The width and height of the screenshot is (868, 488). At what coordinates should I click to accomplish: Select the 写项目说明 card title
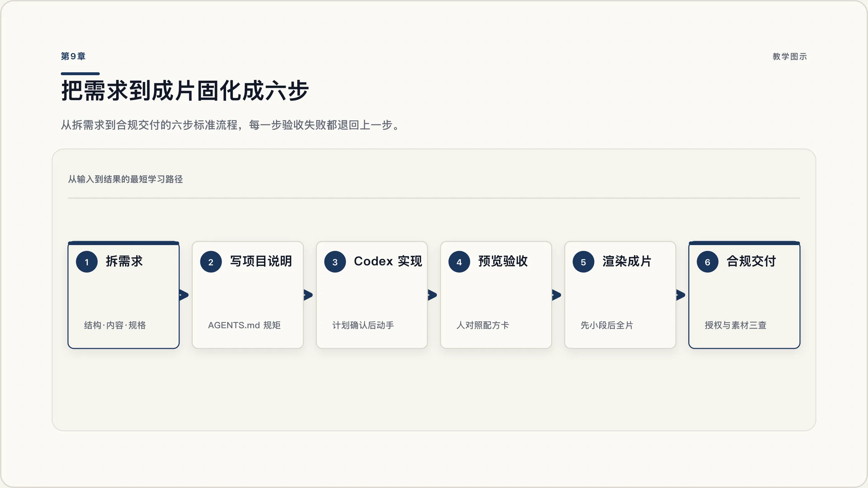tap(261, 261)
